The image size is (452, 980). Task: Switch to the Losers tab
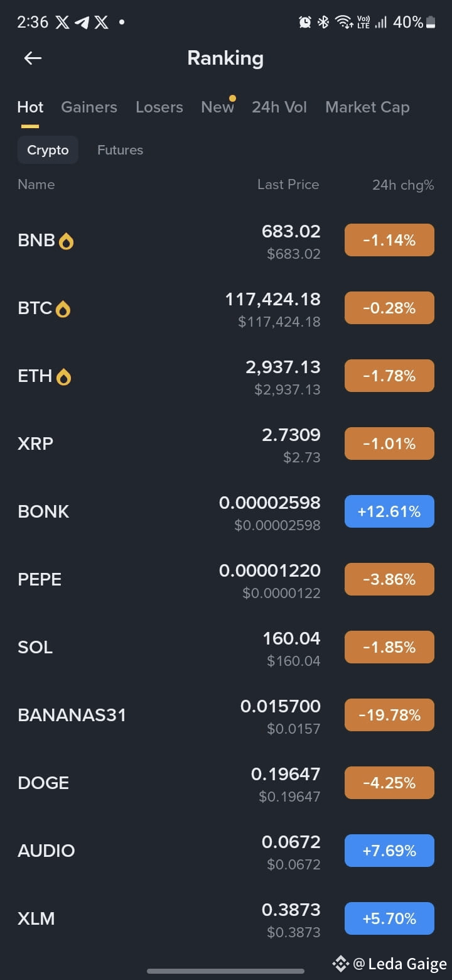pyautogui.click(x=159, y=107)
